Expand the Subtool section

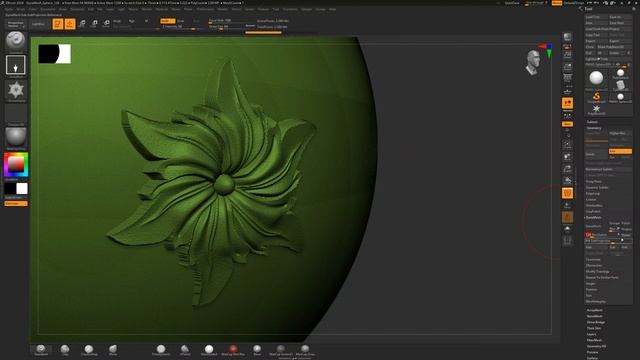coord(592,122)
